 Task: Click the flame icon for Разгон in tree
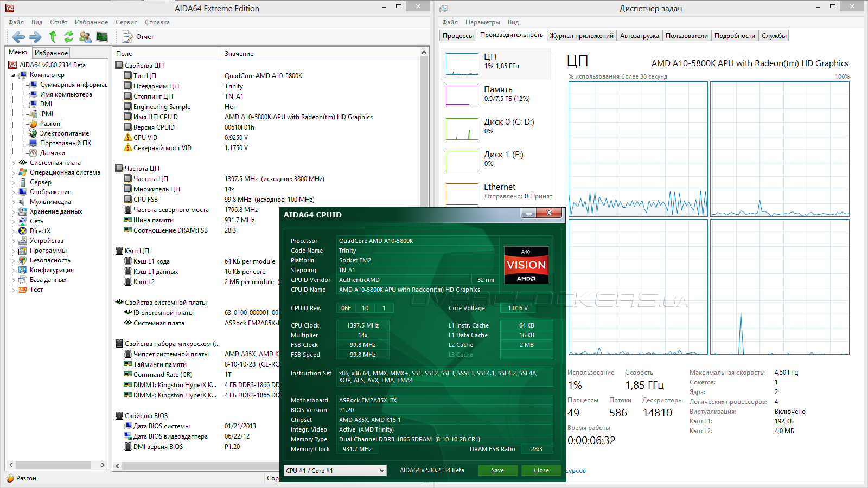[33, 124]
